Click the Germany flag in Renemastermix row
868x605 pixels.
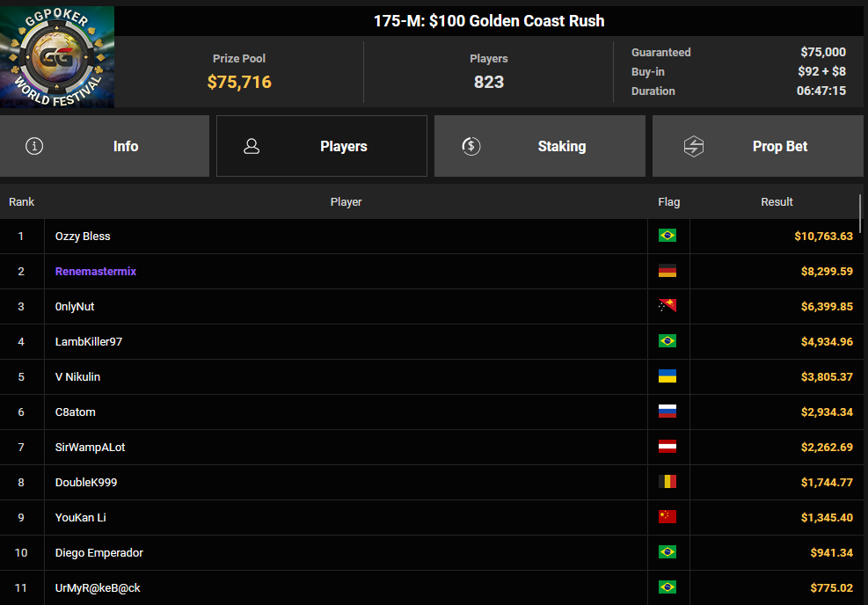[667, 271]
